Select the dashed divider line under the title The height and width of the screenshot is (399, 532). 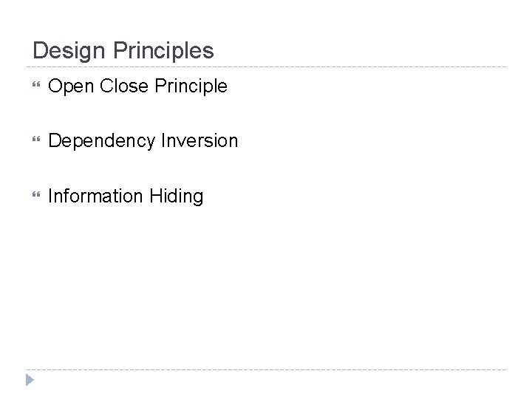tap(266, 66)
